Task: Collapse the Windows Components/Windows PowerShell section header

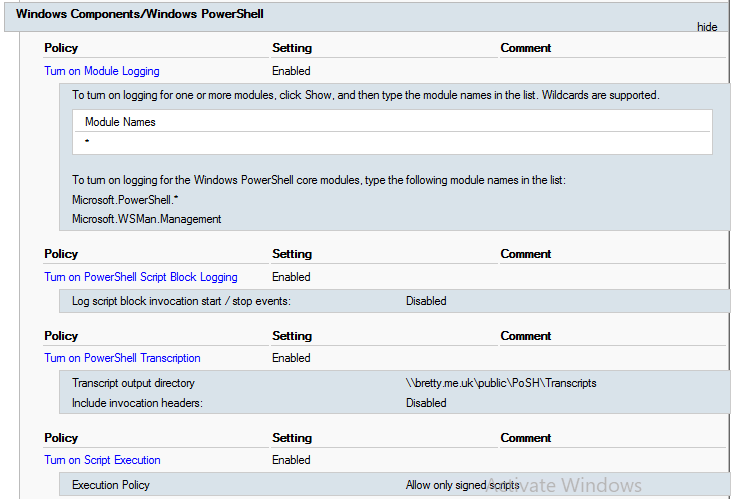Action: click(140, 14)
